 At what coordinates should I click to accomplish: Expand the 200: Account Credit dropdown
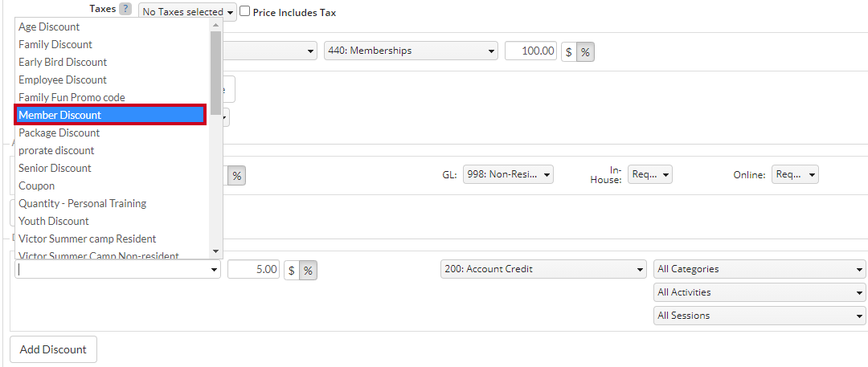point(543,269)
